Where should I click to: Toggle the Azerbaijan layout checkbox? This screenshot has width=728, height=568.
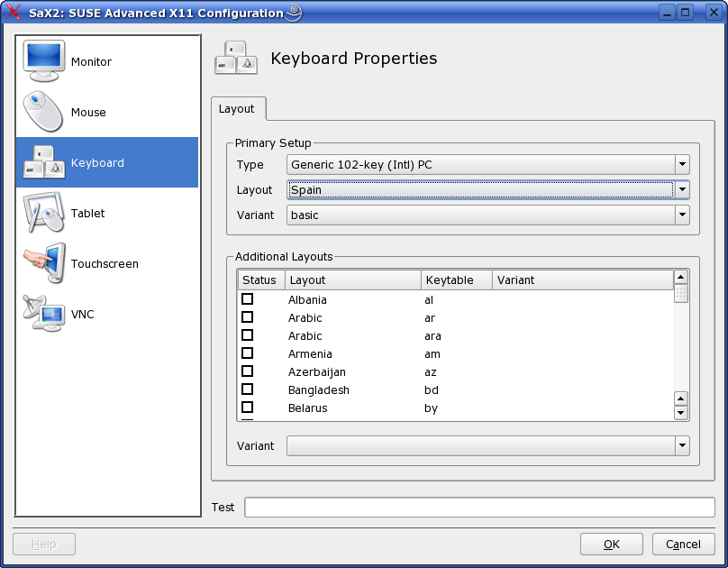pos(248,371)
